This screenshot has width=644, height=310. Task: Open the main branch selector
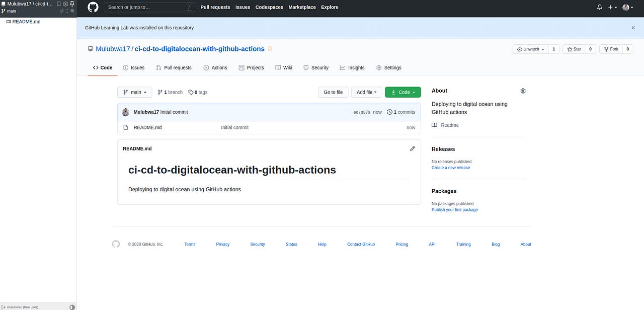pos(134,92)
